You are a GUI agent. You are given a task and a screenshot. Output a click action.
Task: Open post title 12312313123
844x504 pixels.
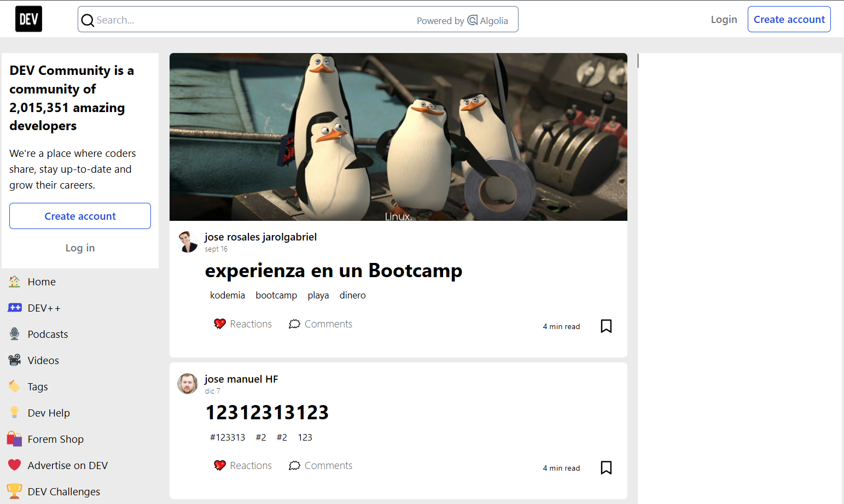267,412
